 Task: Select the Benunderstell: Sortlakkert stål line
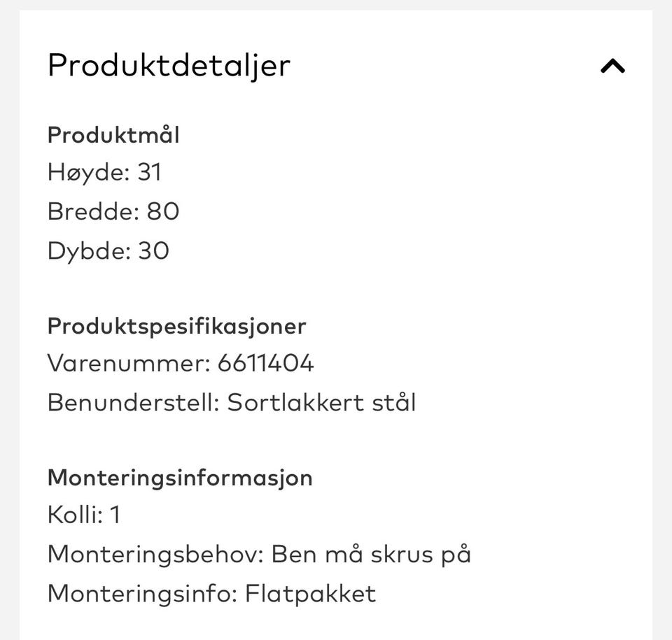pos(231,402)
